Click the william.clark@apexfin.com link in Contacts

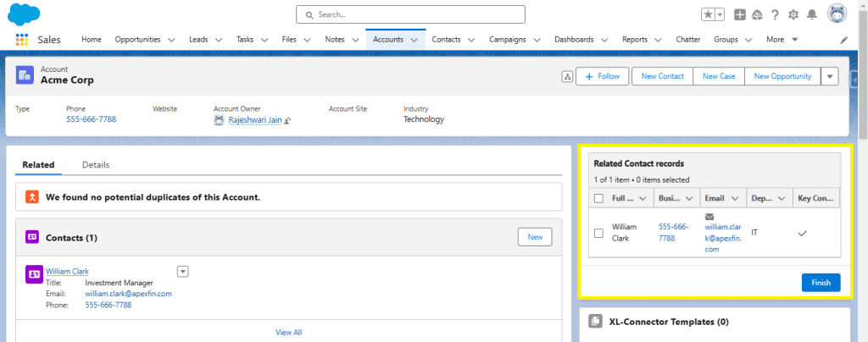point(129,294)
